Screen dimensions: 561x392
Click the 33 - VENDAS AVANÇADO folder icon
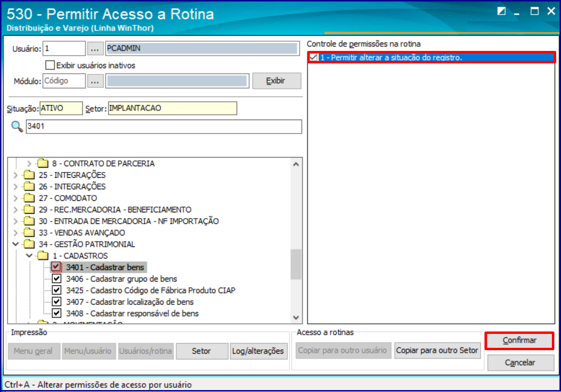pos(29,233)
